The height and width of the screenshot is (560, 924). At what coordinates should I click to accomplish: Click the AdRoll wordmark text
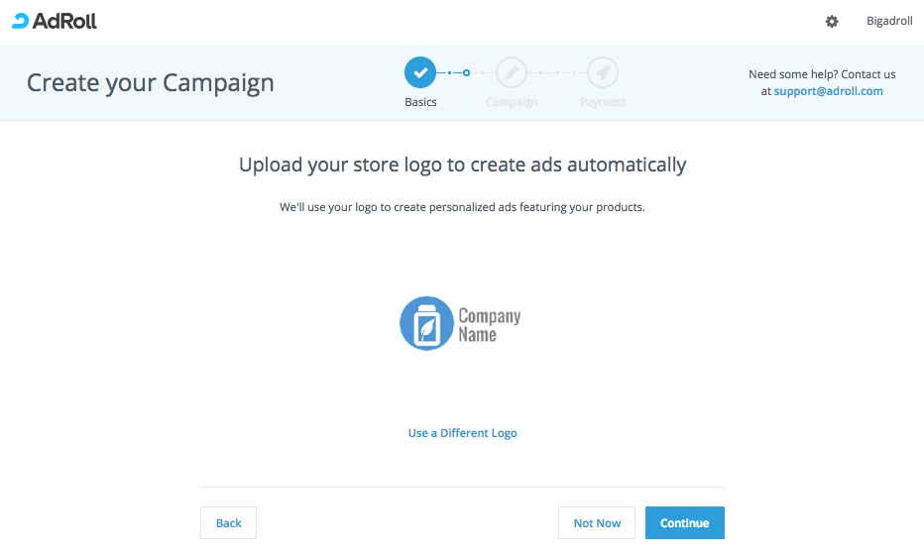(x=64, y=21)
